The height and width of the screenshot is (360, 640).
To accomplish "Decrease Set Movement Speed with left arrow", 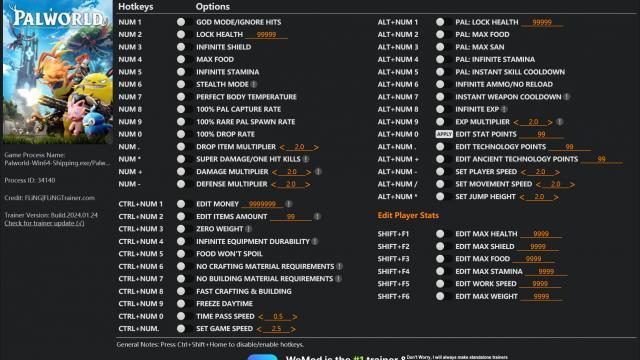I will (538, 184).
